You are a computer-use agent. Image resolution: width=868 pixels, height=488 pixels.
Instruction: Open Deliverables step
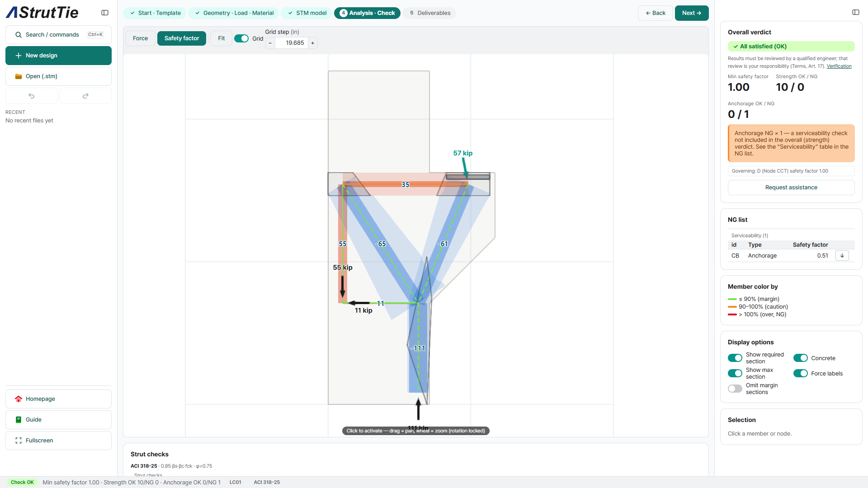429,13
